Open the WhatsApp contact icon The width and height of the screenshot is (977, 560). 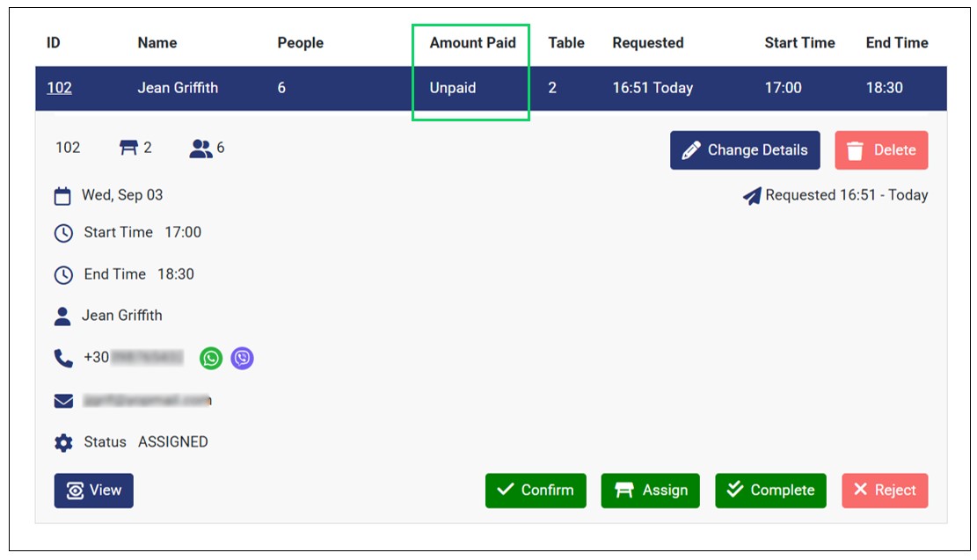pyautogui.click(x=211, y=358)
